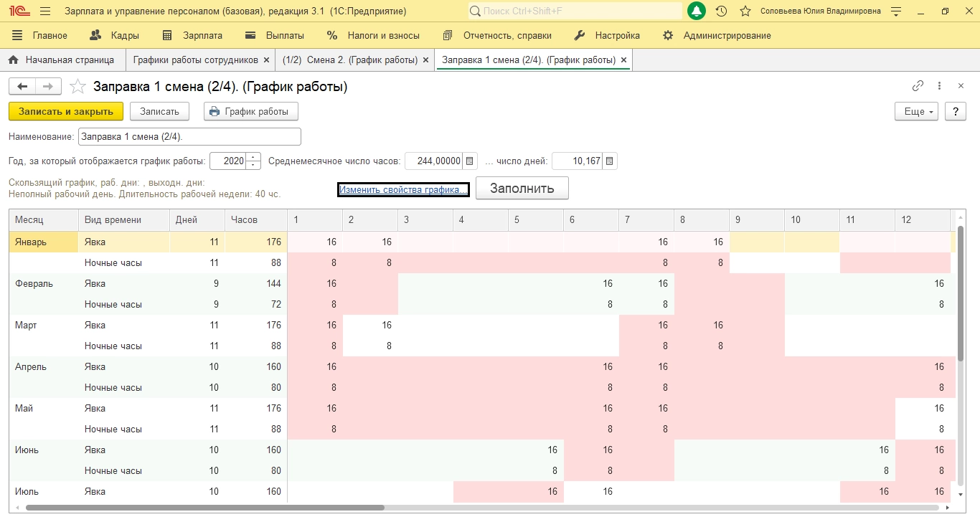Screen dimensions: 980x522
Task: Click search magnifier icon in search box
Action: pyautogui.click(x=476, y=11)
